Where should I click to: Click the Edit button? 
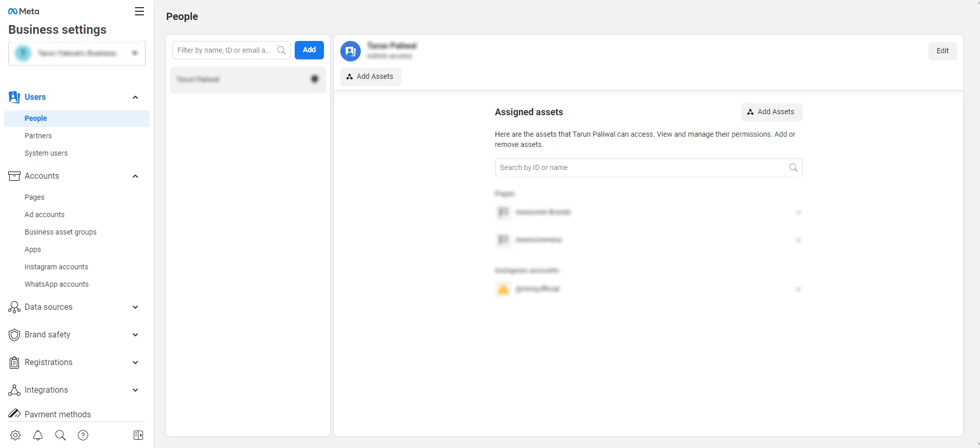[943, 51]
